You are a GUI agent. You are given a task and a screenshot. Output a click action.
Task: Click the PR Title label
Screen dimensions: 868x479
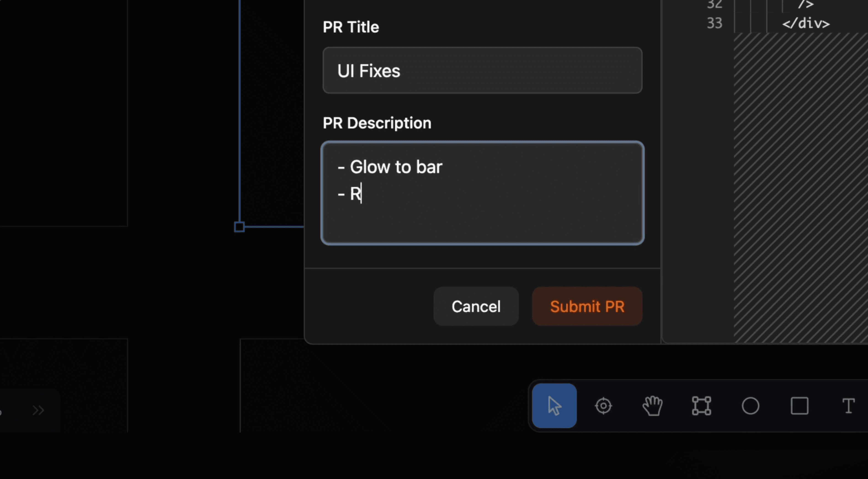click(x=351, y=27)
